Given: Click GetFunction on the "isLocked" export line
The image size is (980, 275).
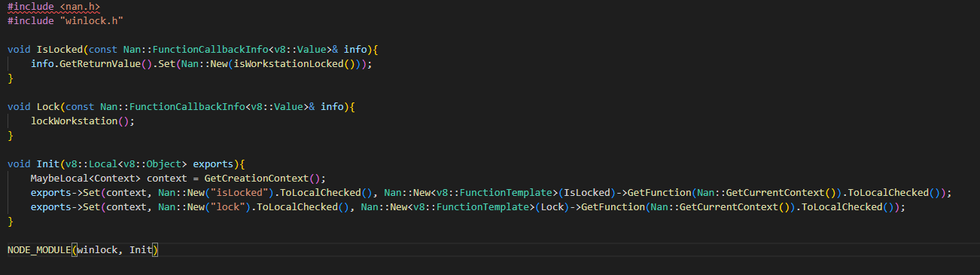Looking at the screenshot, I should (x=659, y=193).
